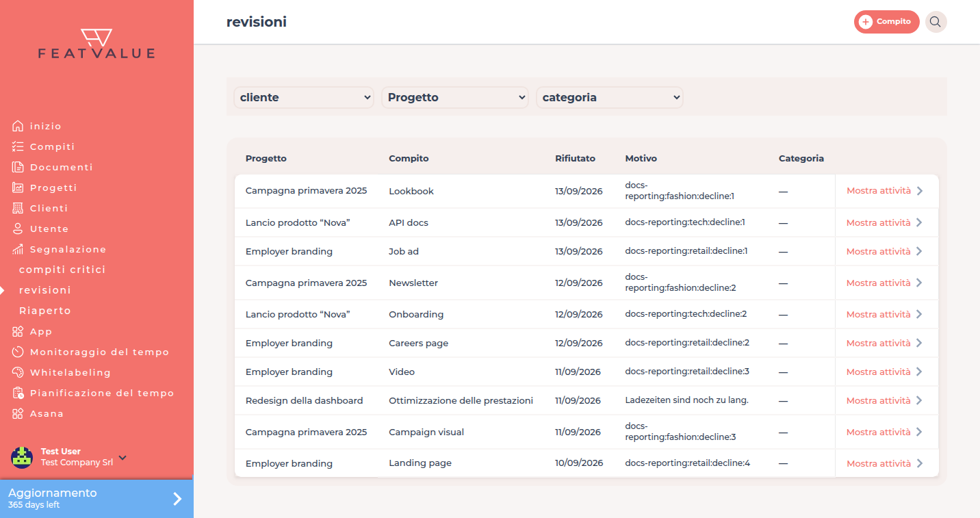The height and width of the screenshot is (518, 980).
Task: Click the Aggiornamento banner arrow
Action: click(177, 499)
